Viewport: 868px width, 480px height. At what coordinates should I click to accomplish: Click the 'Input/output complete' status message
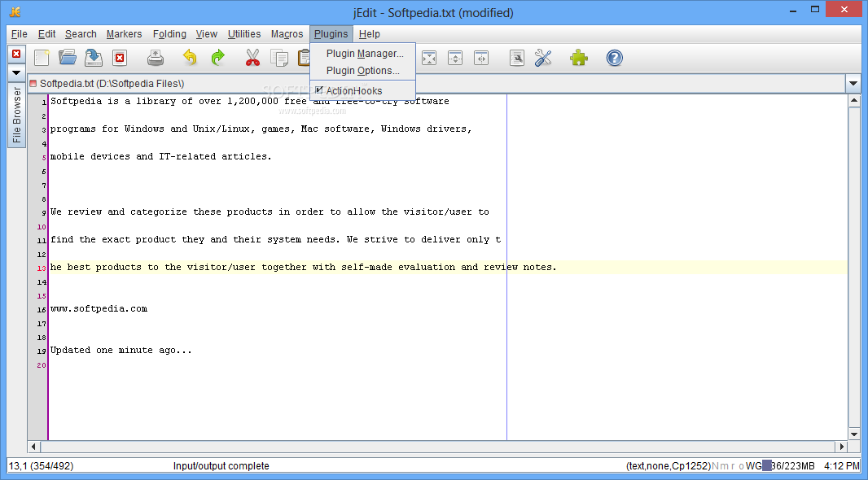221,466
